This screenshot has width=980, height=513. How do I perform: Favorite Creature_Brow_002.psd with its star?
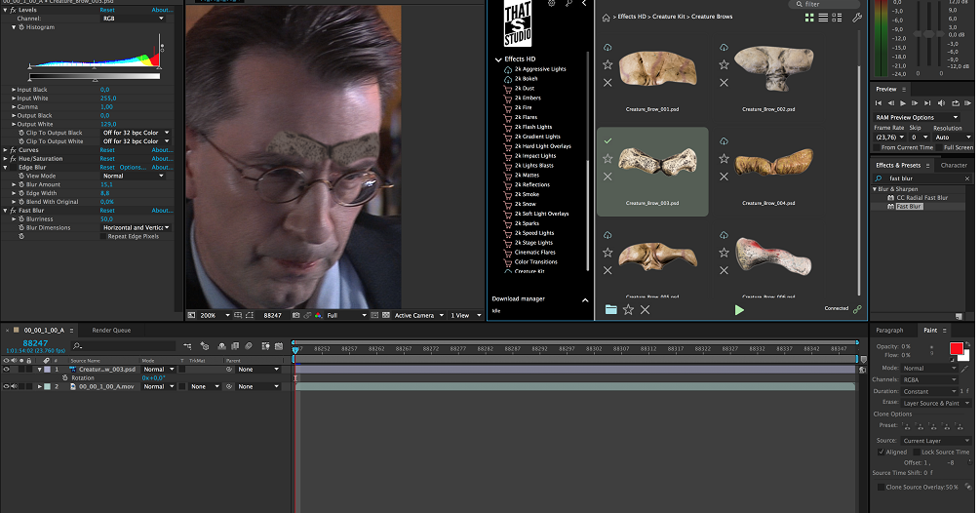click(x=724, y=64)
